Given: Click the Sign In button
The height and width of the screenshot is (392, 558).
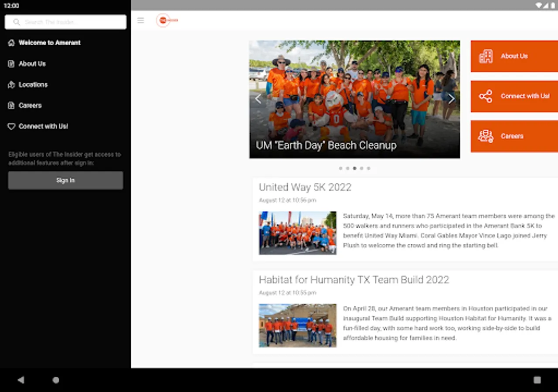Looking at the screenshot, I should [x=65, y=180].
